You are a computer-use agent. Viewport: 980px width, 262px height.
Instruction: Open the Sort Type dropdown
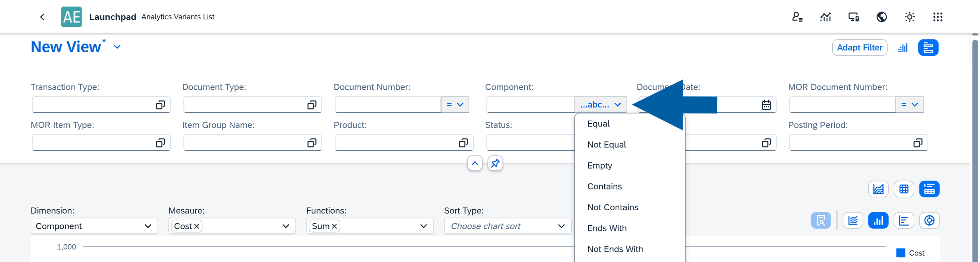(561, 226)
